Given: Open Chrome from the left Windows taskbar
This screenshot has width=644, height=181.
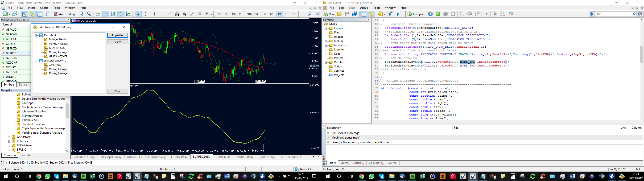Looking at the screenshot, I should (39, 176).
